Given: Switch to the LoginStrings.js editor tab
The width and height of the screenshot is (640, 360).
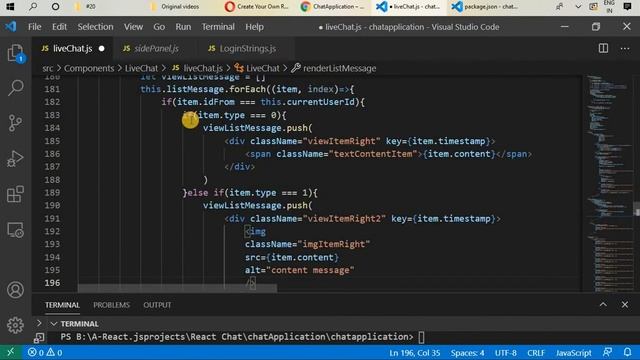Looking at the screenshot, I should click(x=247, y=49).
